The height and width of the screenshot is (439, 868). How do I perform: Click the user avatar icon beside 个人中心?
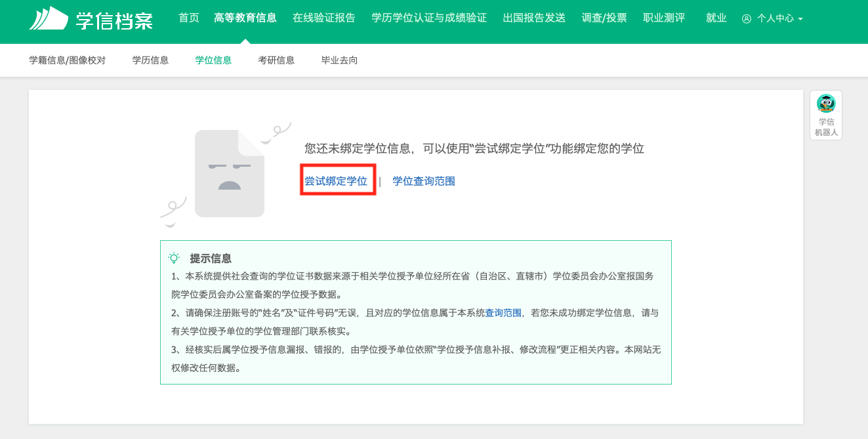[746, 18]
